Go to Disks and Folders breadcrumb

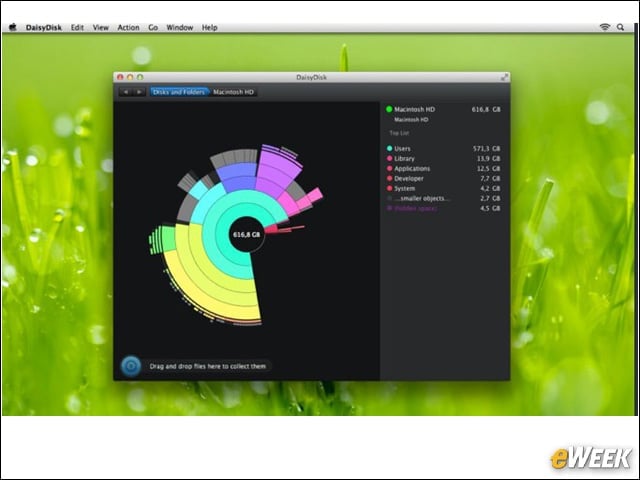coord(179,92)
